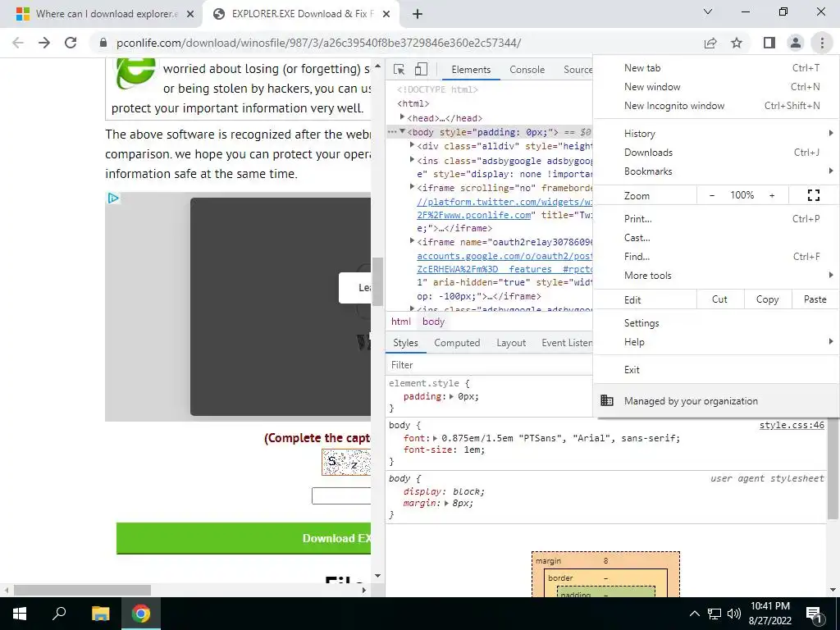Viewport: 840px width, 630px height.
Task: Show hidden system tray icons
Action: pyautogui.click(x=694, y=614)
